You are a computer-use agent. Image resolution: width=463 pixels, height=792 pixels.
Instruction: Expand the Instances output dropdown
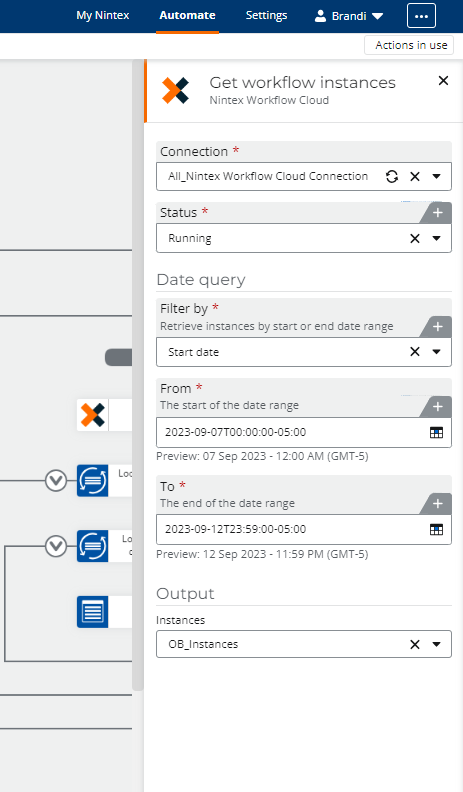coord(437,644)
